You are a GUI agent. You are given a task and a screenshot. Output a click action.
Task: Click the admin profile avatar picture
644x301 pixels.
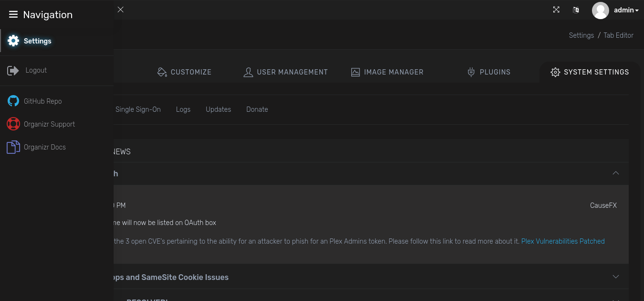[600, 10]
